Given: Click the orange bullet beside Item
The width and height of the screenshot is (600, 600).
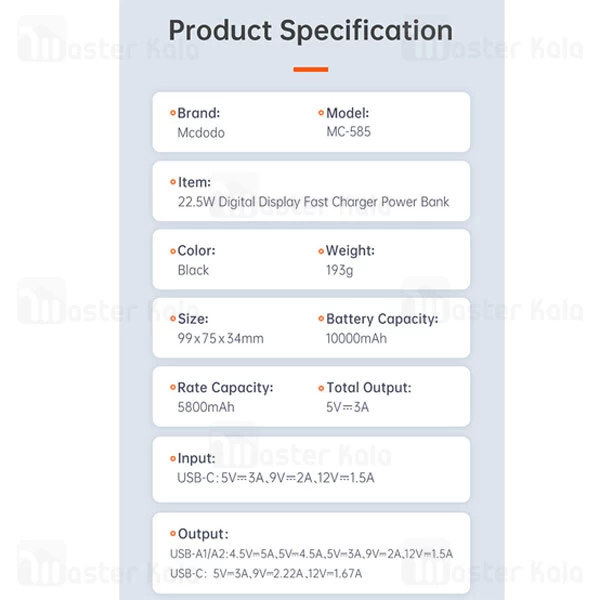Looking at the screenshot, I should click(172, 182).
